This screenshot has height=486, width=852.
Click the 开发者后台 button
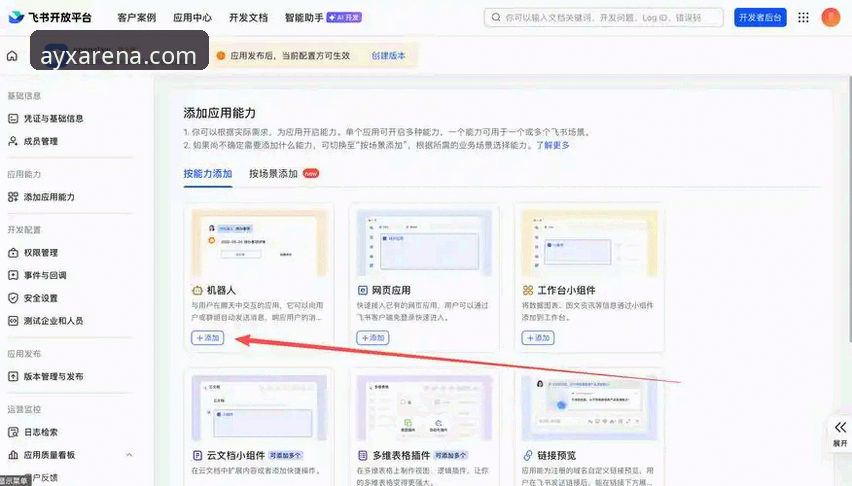(x=760, y=17)
